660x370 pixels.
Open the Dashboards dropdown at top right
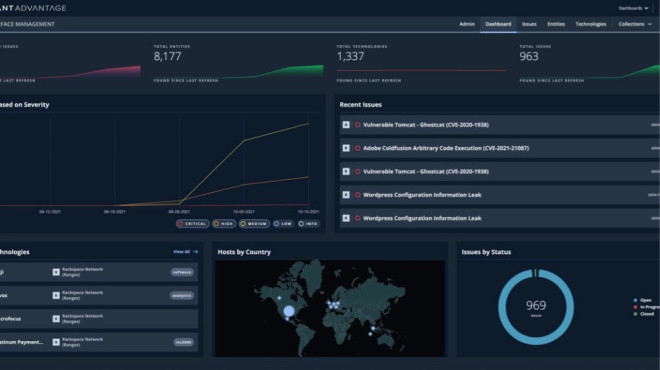pyautogui.click(x=633, y=8)
